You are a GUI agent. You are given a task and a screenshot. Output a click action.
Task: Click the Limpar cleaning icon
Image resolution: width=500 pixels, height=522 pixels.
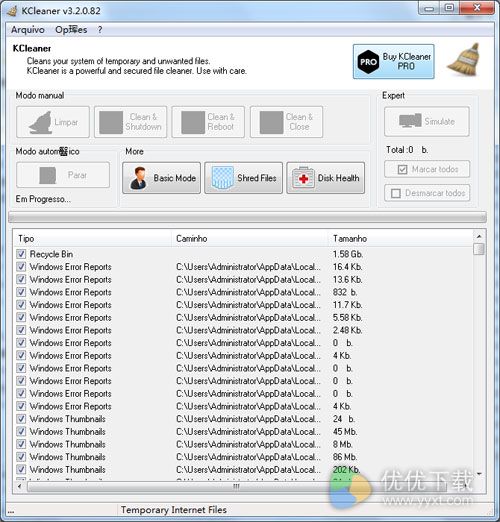40,122
